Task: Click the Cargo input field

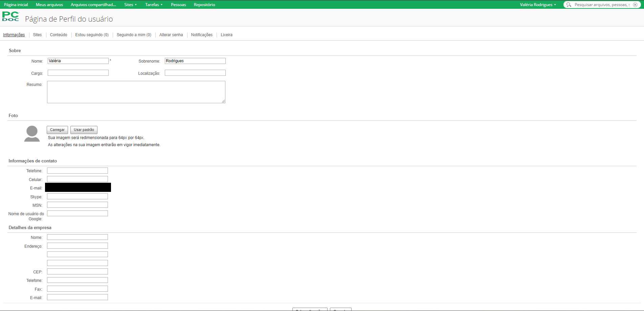Action: click(x=78, y=73)
